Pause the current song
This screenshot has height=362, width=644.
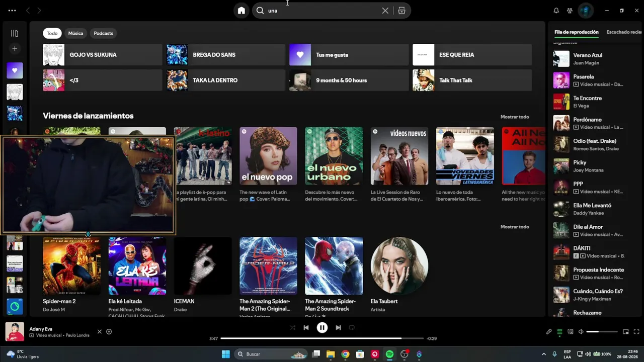click(x=322, y=328)
